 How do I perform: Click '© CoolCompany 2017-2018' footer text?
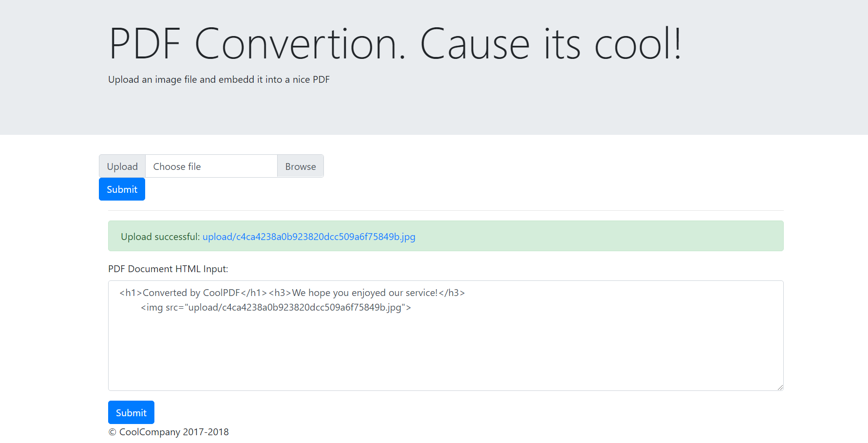tap(169, 432)
